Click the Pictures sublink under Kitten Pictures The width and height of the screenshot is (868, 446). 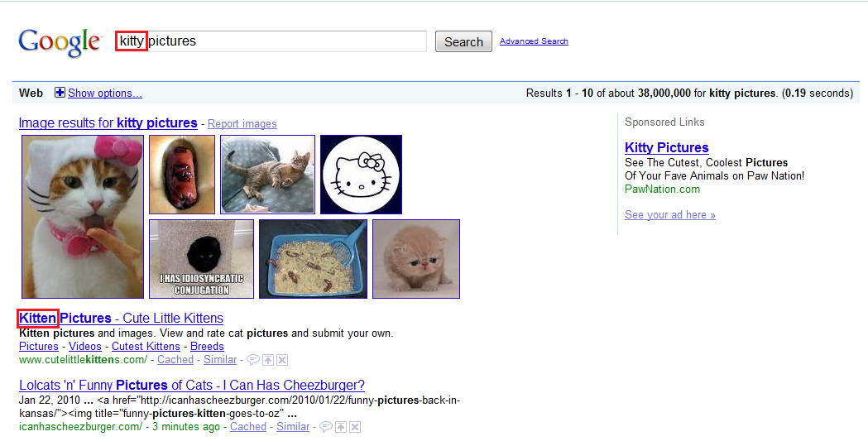pos(39,347)
